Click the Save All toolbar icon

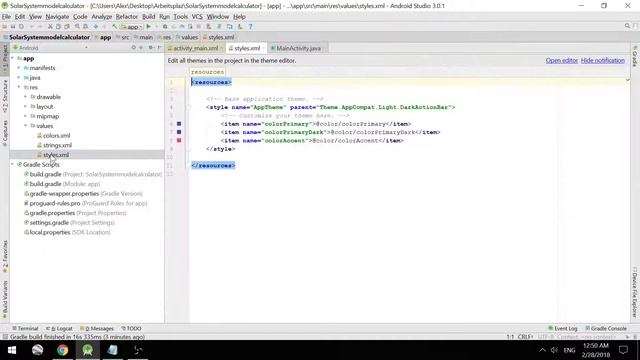point(13,27)
